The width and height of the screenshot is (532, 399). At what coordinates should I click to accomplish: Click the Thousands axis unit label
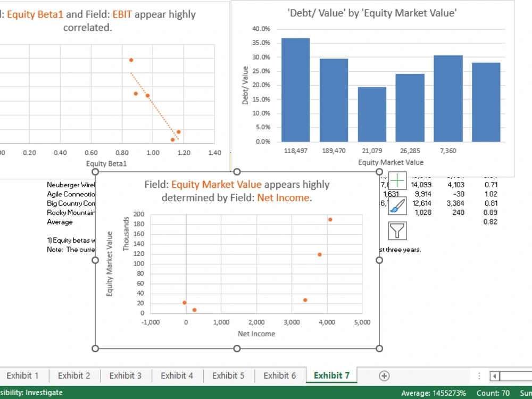point(126,234)
